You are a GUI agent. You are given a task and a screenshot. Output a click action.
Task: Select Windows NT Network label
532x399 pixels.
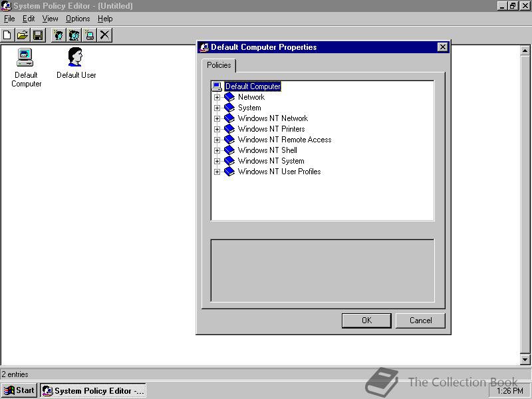pyautogui.click(x=273, y=118)
